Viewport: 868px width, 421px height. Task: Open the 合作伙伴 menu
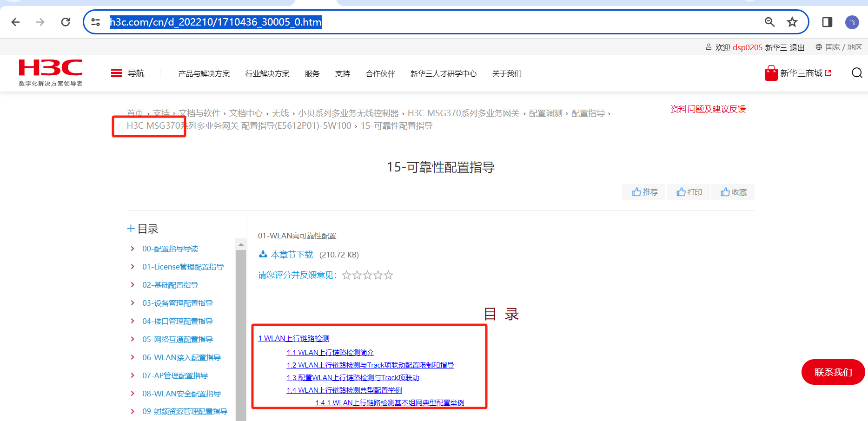[380, 73]
